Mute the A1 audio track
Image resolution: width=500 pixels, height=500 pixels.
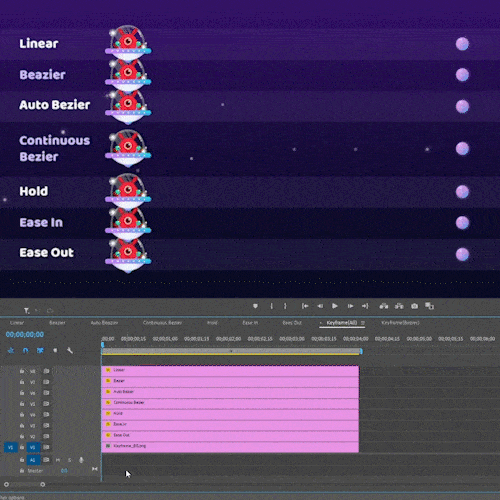pos(58,460)
